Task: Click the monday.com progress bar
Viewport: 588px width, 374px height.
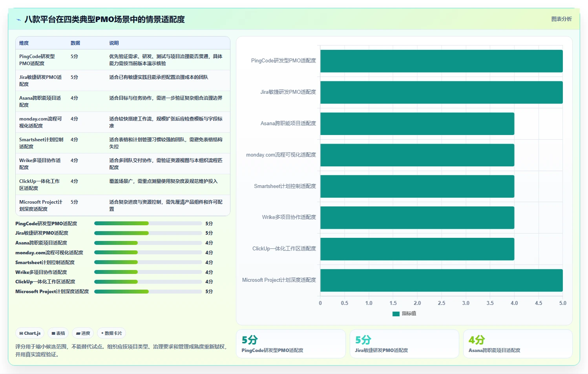Action: pos(148,253)
